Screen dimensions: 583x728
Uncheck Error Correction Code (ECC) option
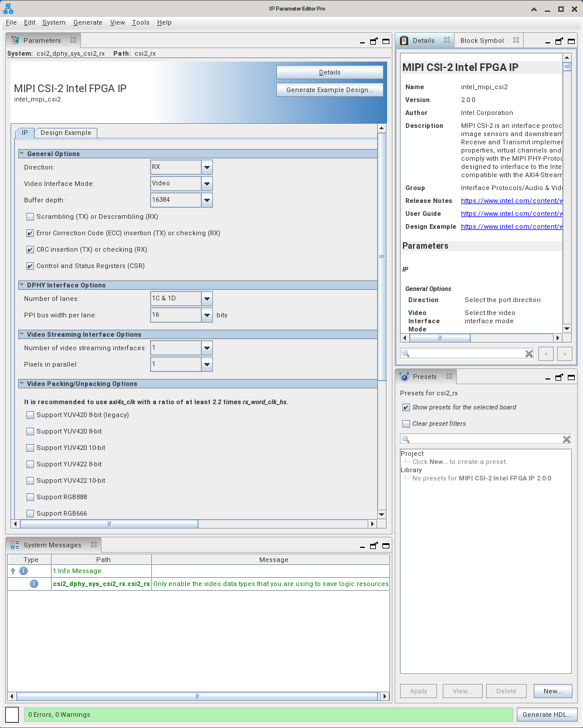click(30, 233)
